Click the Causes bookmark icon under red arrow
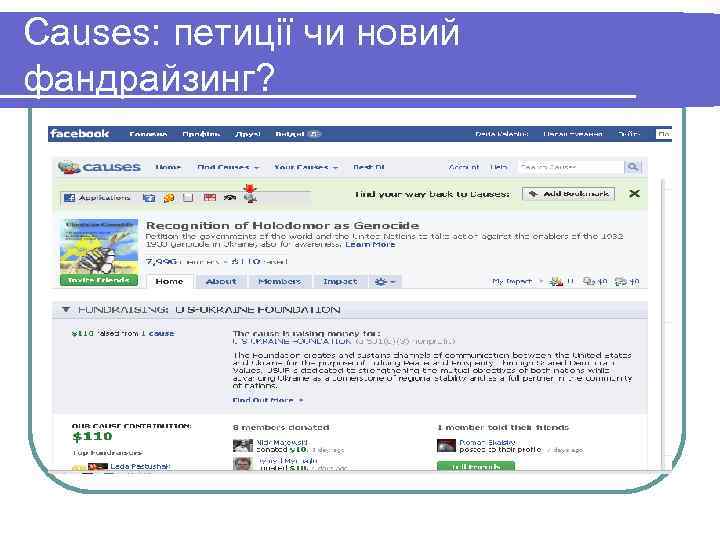This screenshot has width=720, height=540. (x=250, y=198)
